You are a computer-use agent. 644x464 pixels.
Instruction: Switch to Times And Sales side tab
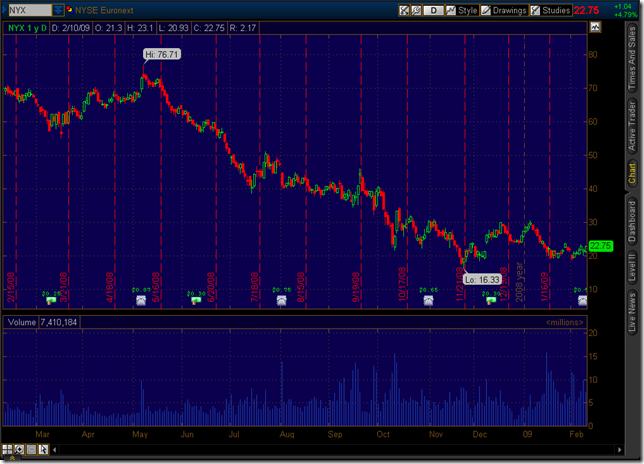tap(632, 57)
